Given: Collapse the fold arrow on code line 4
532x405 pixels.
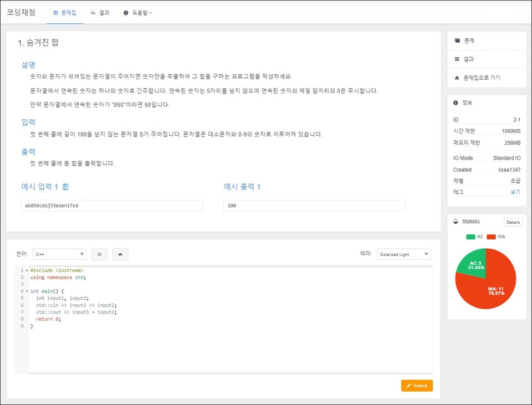Looking at the screenshot, I should 27,291.
